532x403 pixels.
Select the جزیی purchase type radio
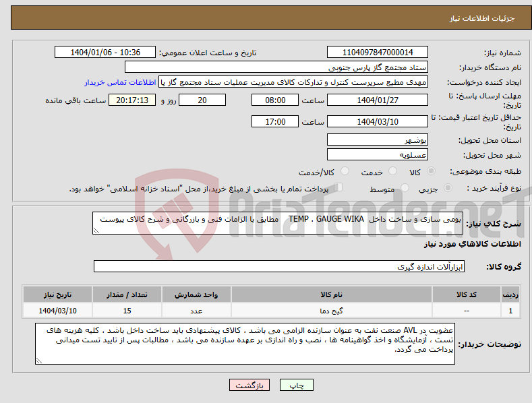[x=448, y=187]
